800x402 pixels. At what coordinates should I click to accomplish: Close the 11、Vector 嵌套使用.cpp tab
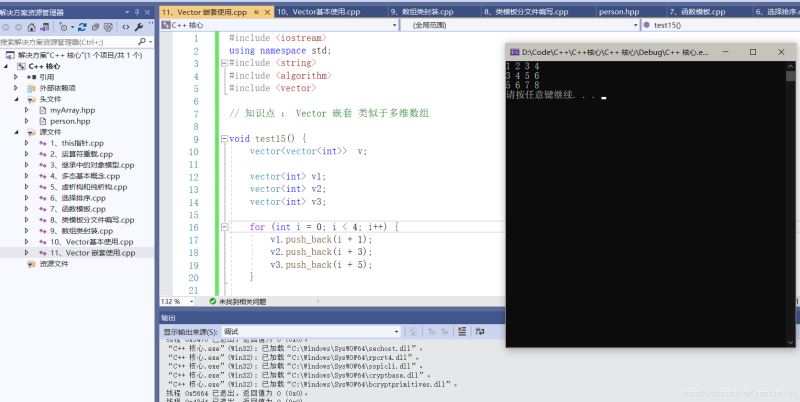(267, 12)
